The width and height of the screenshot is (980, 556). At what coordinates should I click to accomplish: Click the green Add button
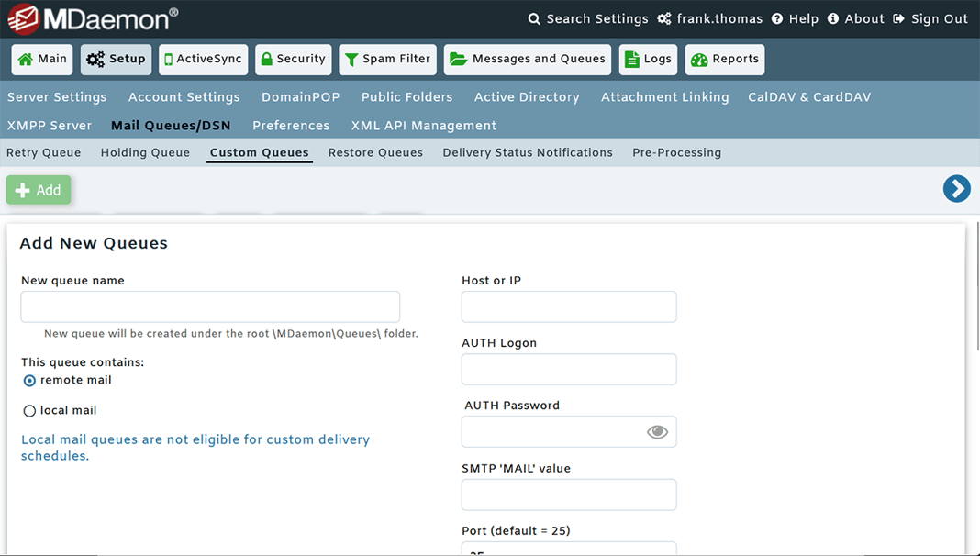[x=38, y=189]
